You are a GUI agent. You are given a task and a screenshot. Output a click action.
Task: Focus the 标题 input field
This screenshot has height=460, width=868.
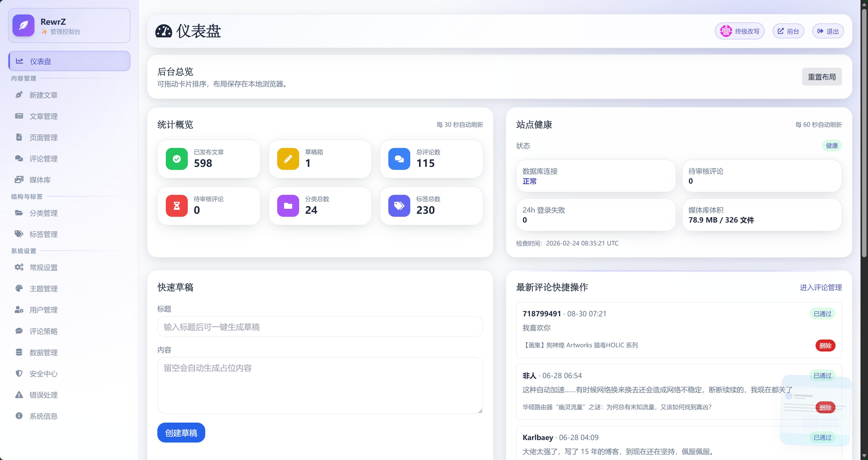(x=320, y=326)
